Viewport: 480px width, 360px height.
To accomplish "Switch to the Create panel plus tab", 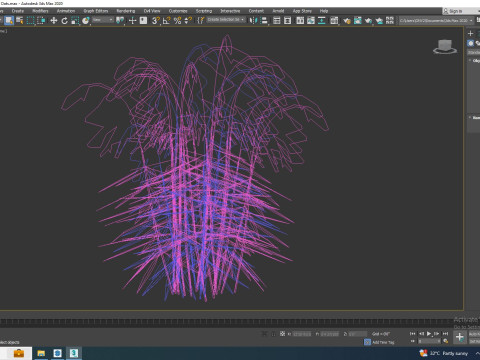I will pyautogui.click(x=470, y=33).
